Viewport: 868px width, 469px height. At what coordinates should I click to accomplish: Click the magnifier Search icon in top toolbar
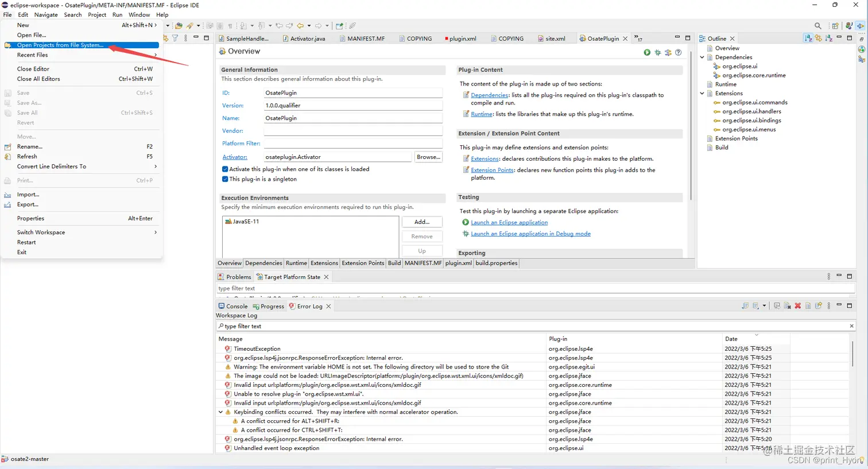pyautogui.click(x=818, y=26)
